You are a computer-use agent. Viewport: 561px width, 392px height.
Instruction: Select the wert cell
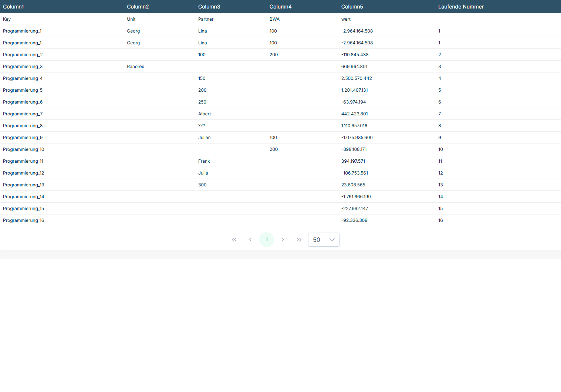(x=346, y=19)
